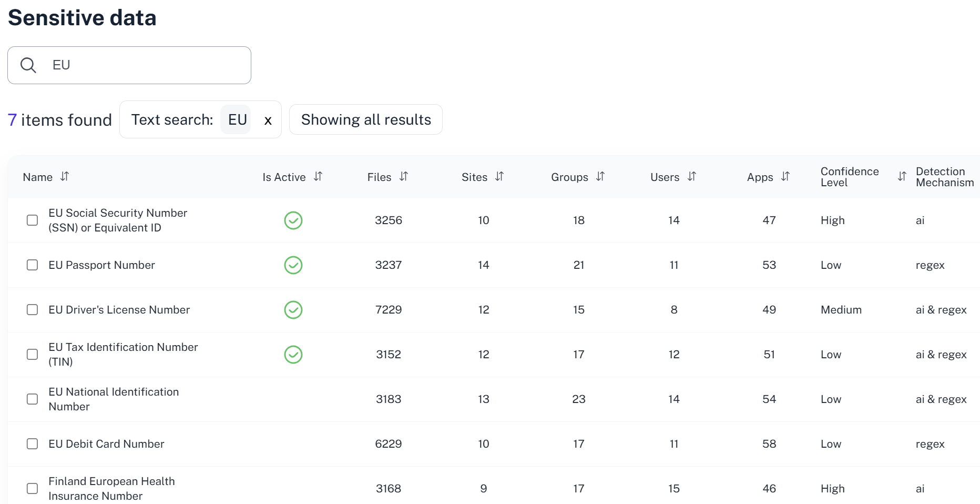
Task: Sort table by Groups column
Action: (600, 177)
